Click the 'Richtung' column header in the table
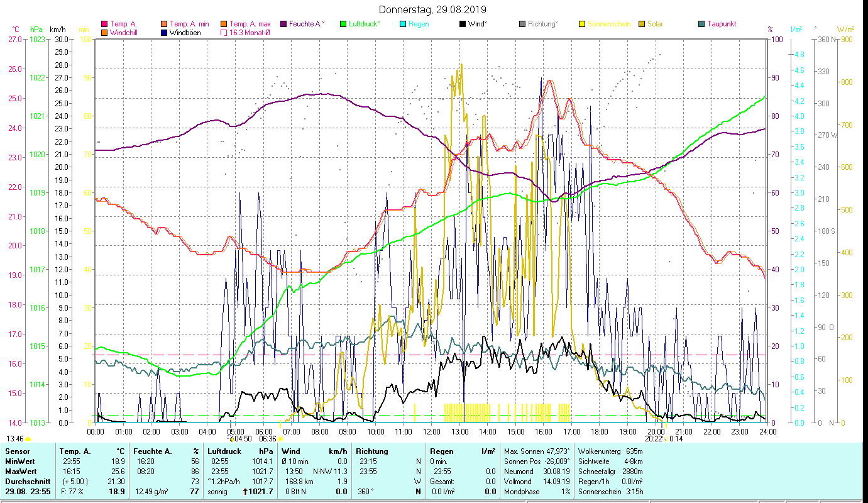Viewport: 868px width, 503px height. pyautogui.click(x=372, y=451)
